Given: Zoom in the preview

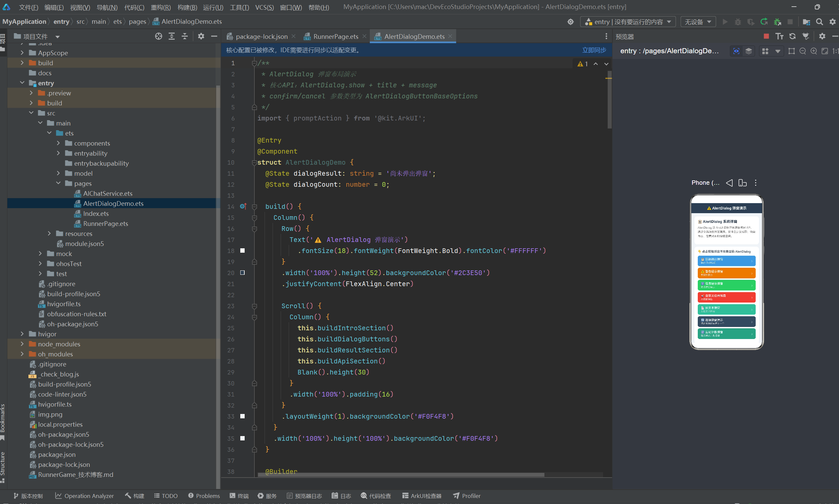Looking at the screenshot, I should click(814, 51).
